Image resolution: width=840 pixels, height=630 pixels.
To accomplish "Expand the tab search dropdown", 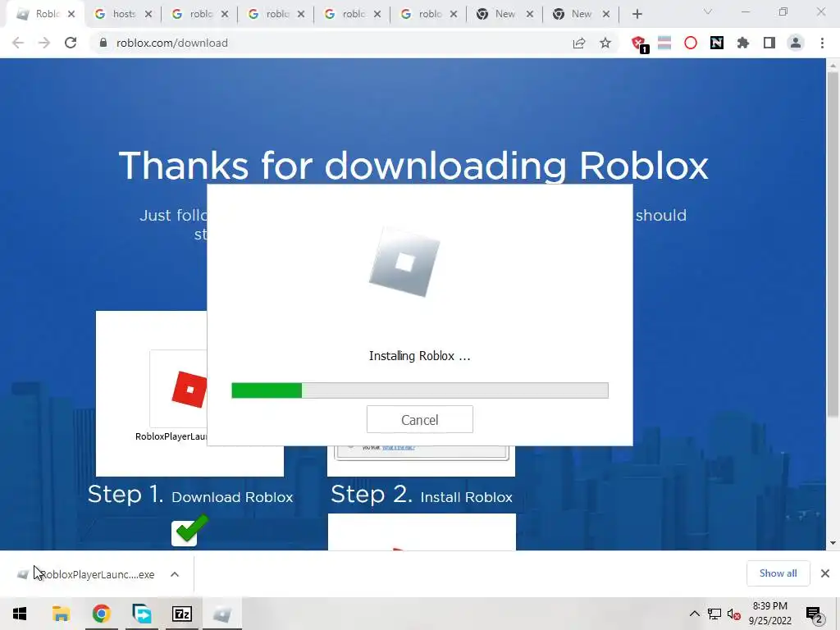I will tap(708, 12).
